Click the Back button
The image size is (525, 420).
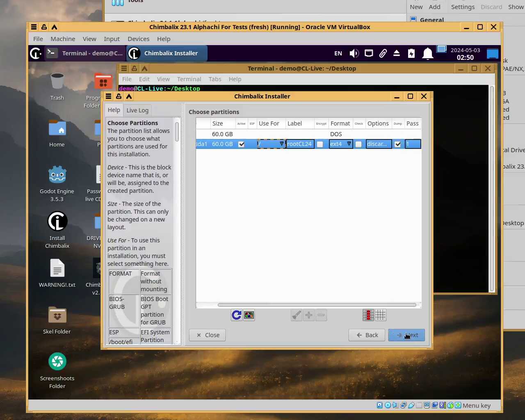[367, 335]
